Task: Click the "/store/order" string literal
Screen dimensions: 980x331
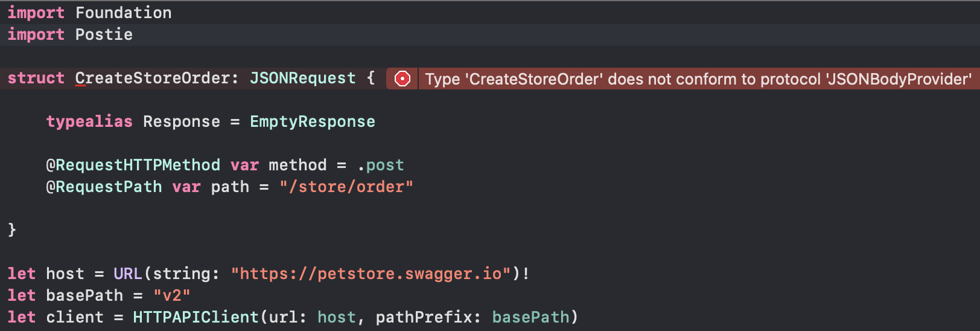Action: pos(346,187)
